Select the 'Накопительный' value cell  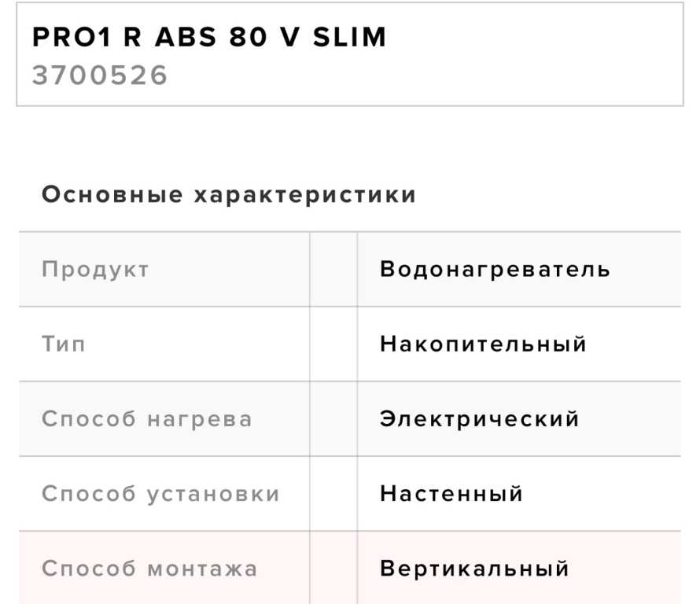[483, 344]
